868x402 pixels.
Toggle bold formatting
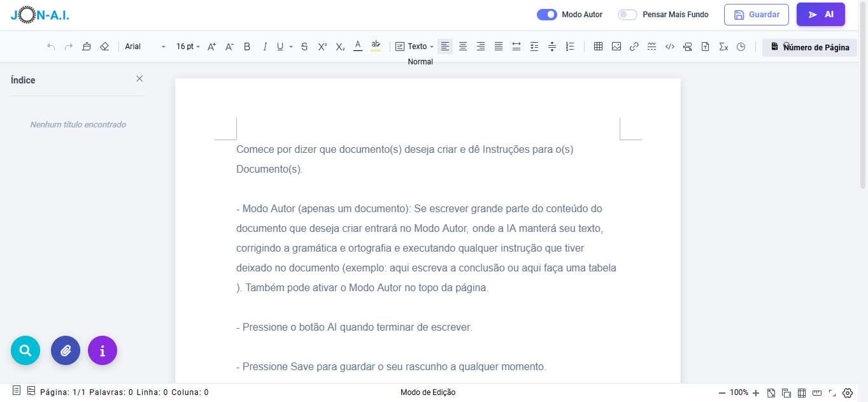(247, 47)
